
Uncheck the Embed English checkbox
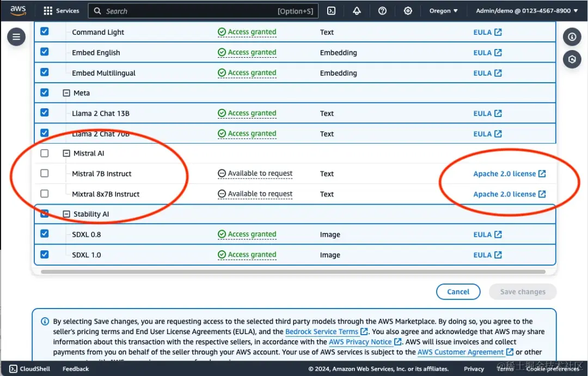(44, 51)
